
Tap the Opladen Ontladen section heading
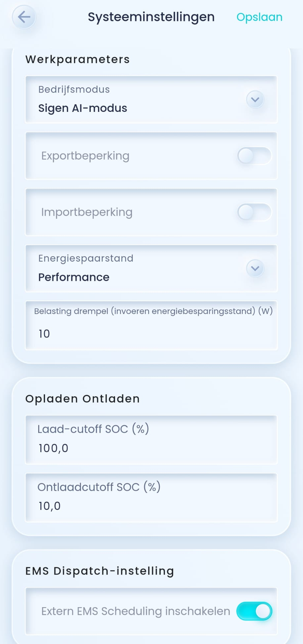[82, 399]
